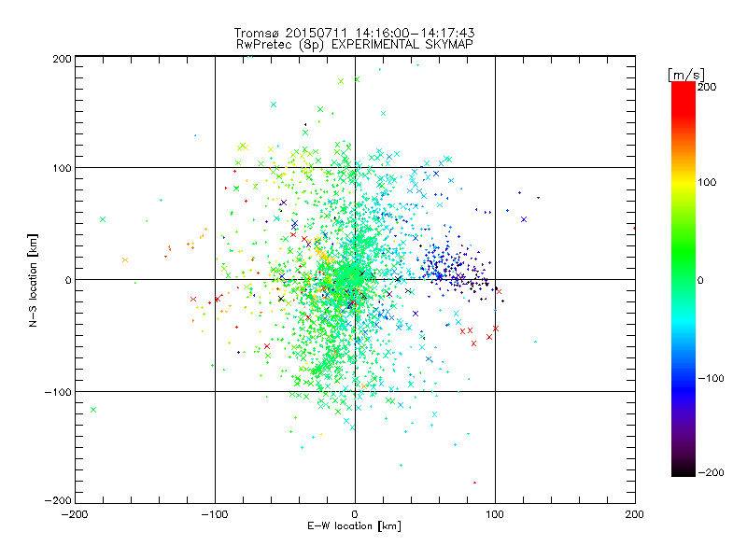Click the subtitle 'RwPretec (8p) EXPERIMENTAL SKYMAP'
This screenshot has width=747, height=560.
click(355, 45)
